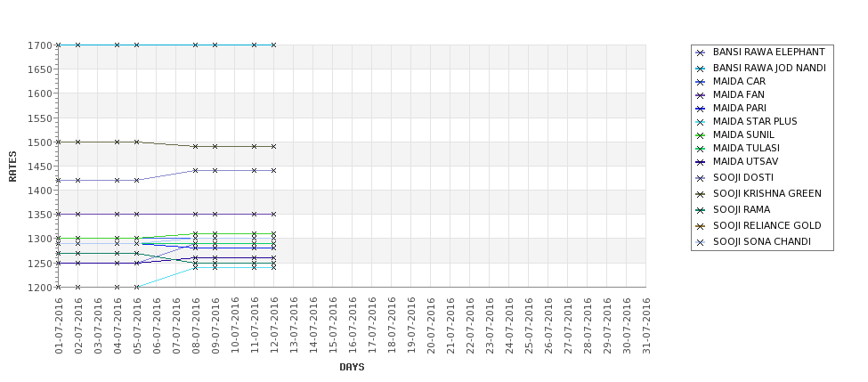Click the legend marker beside SOOJI SONA CHANDI
This screenshot has width=868, height=382.
pos(701,242)
